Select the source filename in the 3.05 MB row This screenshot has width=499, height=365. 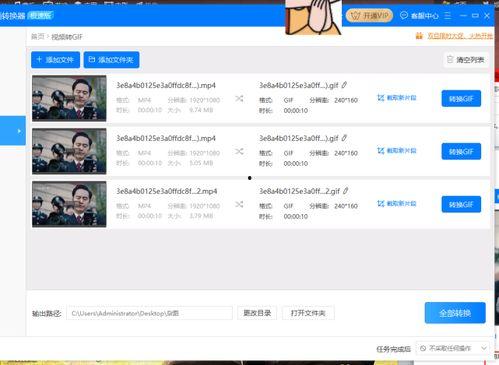pyautogui.click(x=166, y=138)
